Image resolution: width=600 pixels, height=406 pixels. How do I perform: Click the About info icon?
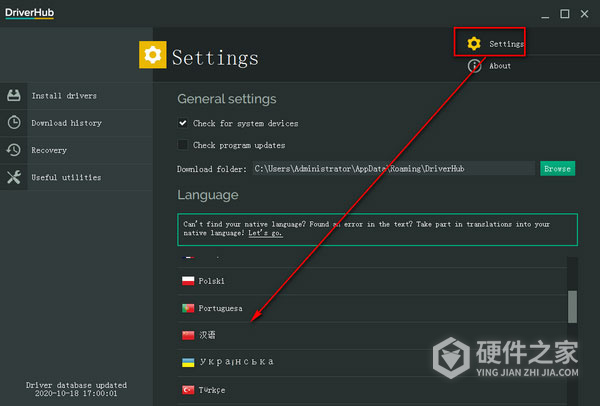pyautogui.click(x=474, y=66)
